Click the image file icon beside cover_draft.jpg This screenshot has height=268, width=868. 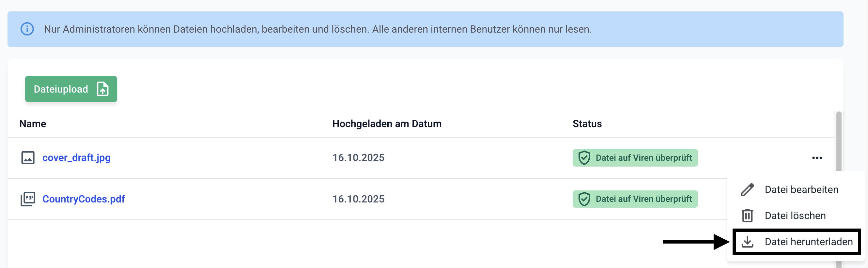coord(28,157)
